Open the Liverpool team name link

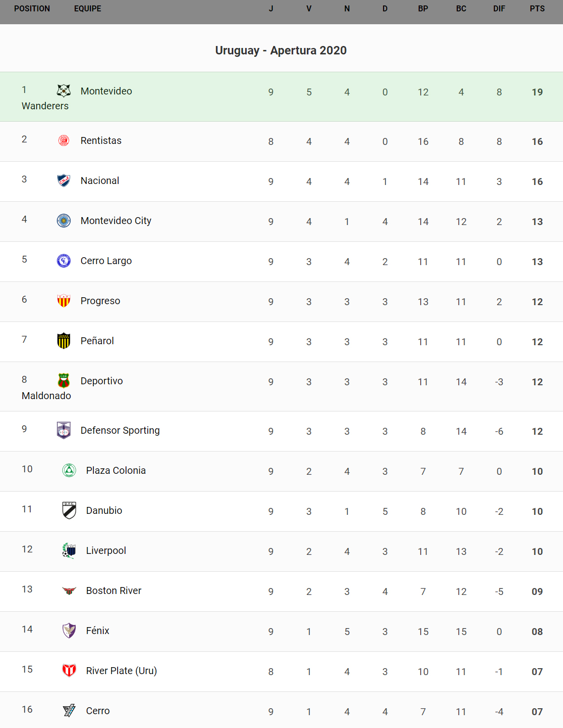click(x=106, y=550)
